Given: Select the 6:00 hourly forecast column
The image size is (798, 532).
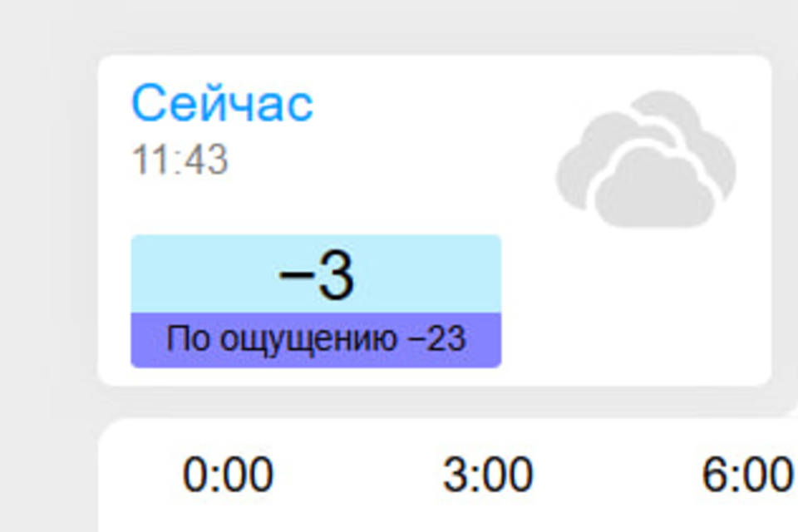Looking at the screenshot, I should click(746, 476).
